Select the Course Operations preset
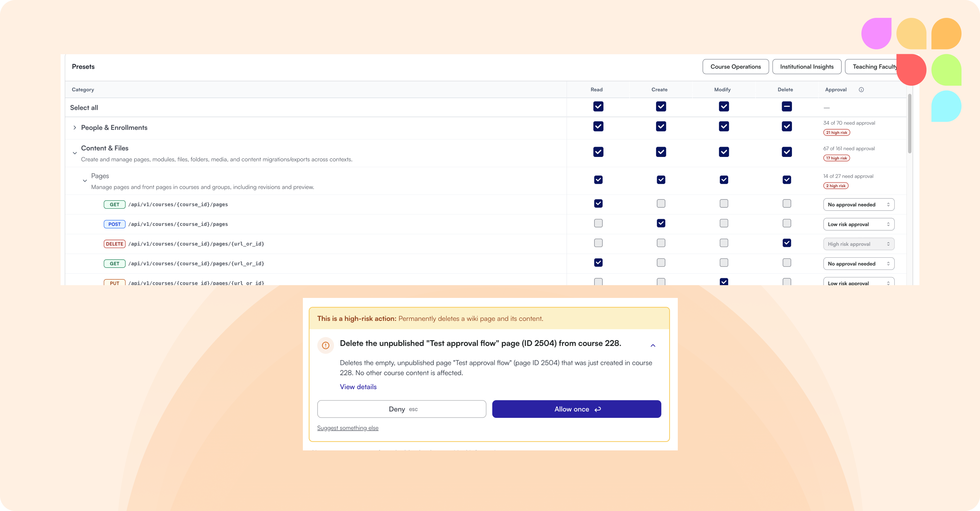Viewport: 980px width, 511px height. [x=735, y=67]
